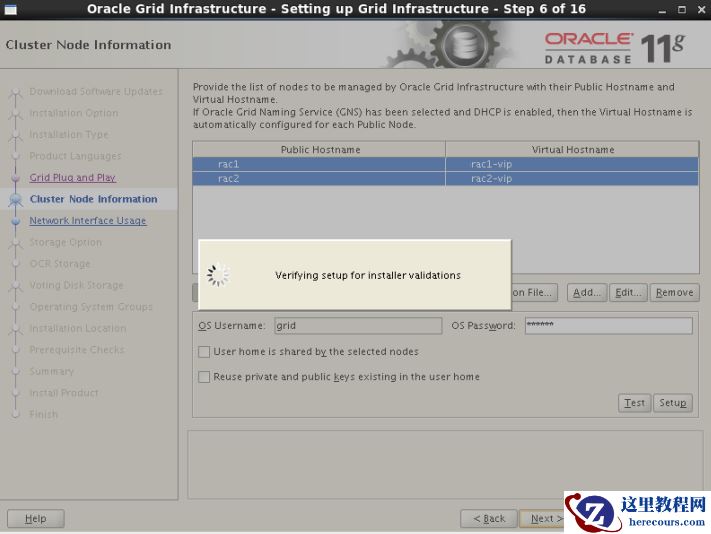
Task: Click the Voting Disk Storage step
Action: point(76,285)
